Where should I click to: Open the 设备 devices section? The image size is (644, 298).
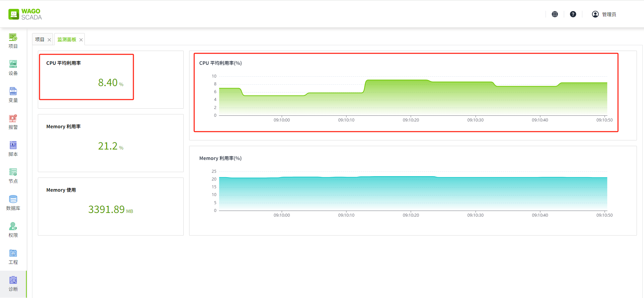[x=13, y=68]
